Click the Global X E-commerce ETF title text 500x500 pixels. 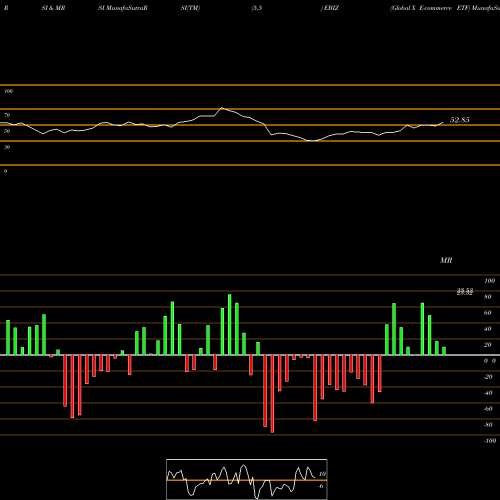(430, 8)
